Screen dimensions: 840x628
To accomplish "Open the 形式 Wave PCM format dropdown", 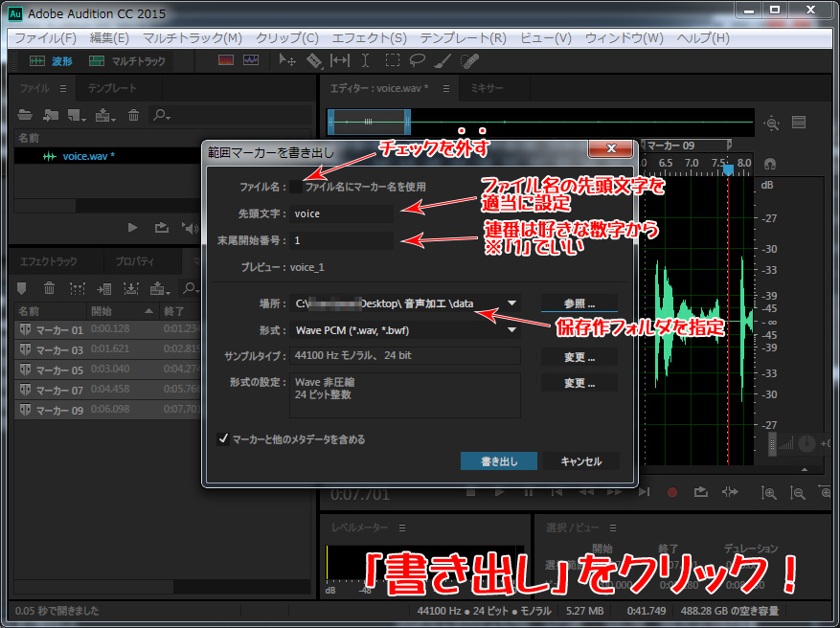I will click(511, 330).
